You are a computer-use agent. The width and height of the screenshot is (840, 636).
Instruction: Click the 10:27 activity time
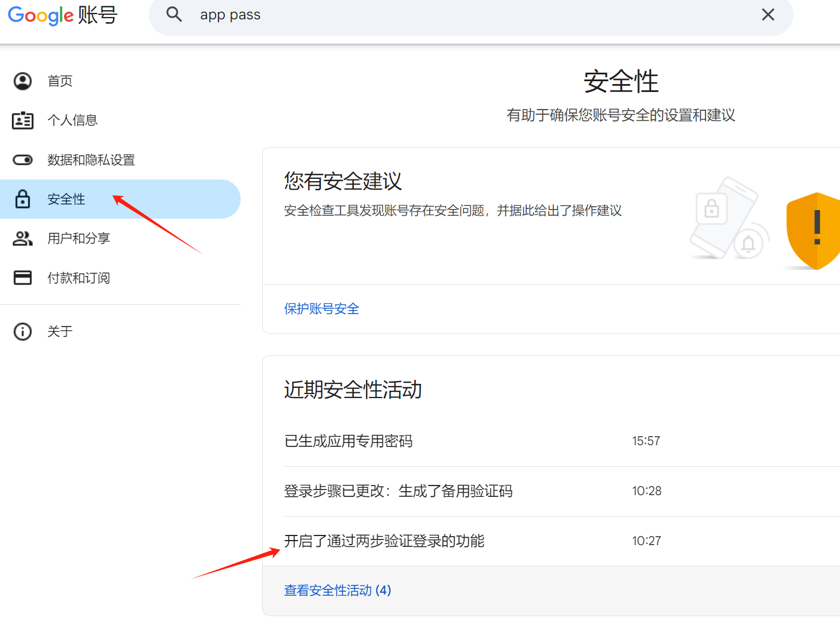pos(646,541)
